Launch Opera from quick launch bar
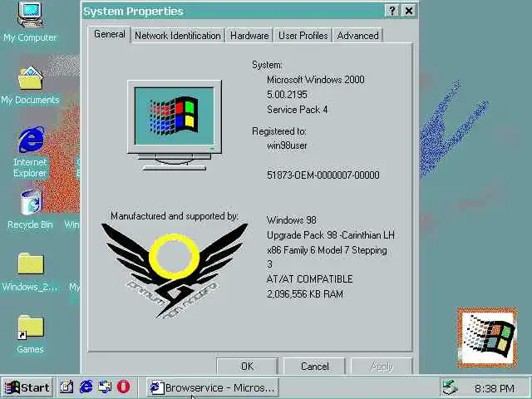The image size is (532, 399). [124, 387]
